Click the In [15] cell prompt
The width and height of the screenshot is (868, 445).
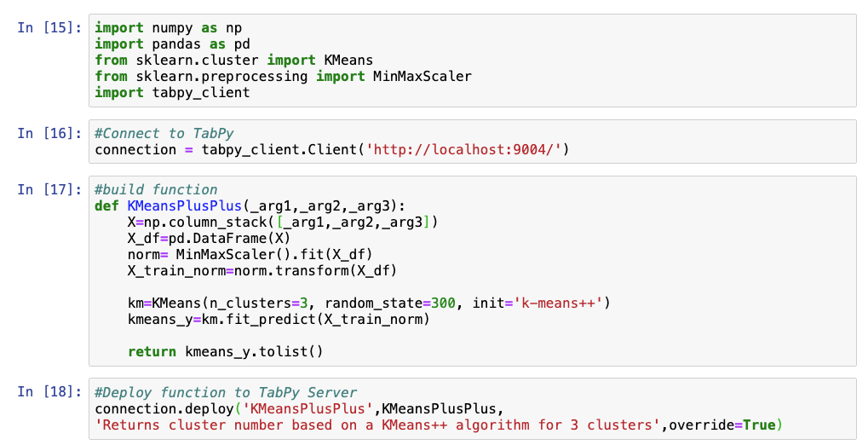pos(49,28)
